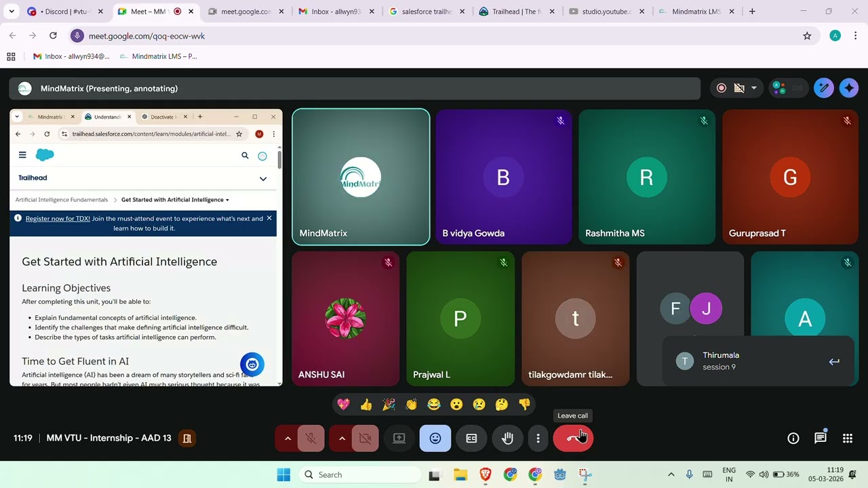Click company building icon beside meeting name
Screen dimensions: 868x488
(x=187, y=439)
